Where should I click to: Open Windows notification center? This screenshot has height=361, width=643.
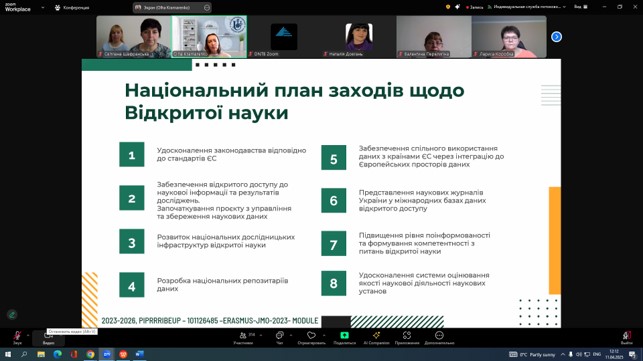[632, 354]
